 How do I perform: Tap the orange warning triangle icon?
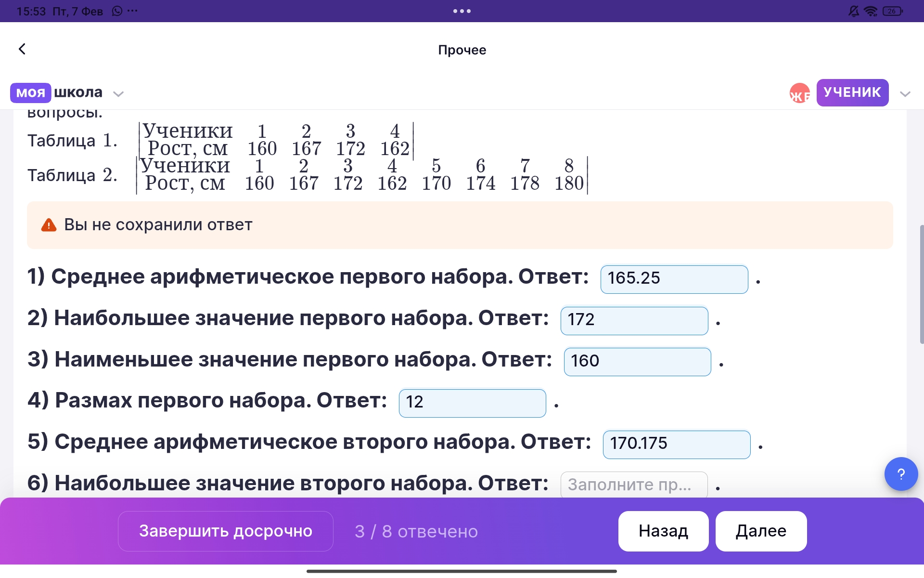click(49, 225)
